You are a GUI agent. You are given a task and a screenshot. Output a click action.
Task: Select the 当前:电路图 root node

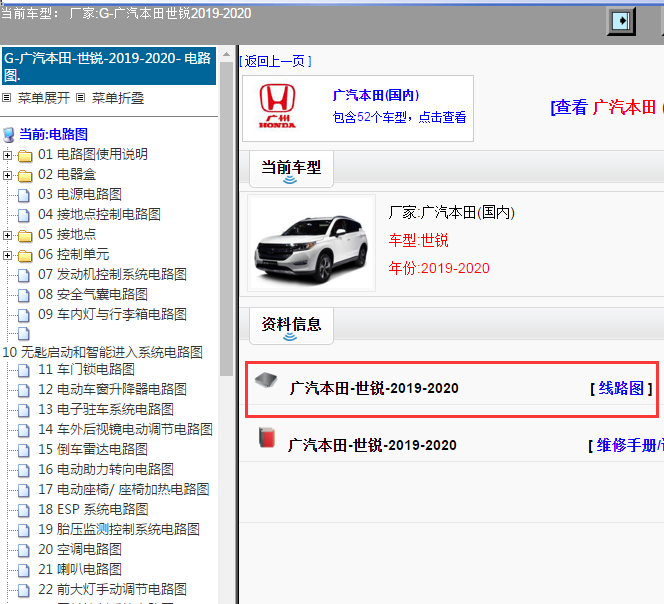point(53,134)
